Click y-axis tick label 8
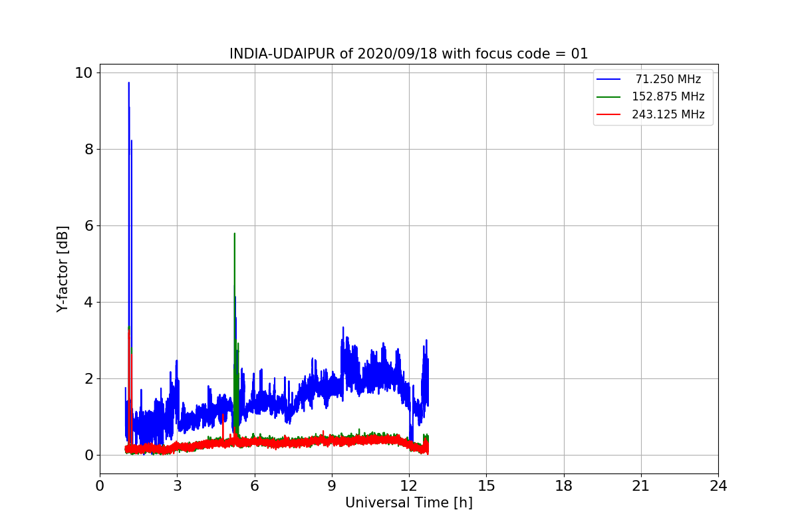Screen dimensions: 798x532 pyautogui.click(x=89, y=149)
